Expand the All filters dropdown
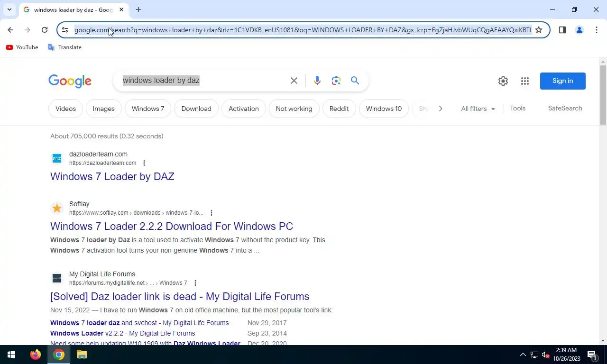607x364 pixels. point(478,109)
